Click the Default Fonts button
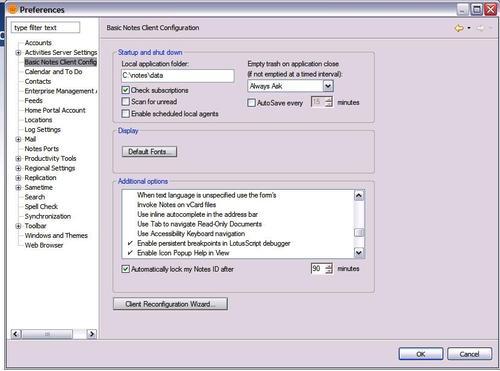This screenshot has height=371, width=500. point(149,152)
